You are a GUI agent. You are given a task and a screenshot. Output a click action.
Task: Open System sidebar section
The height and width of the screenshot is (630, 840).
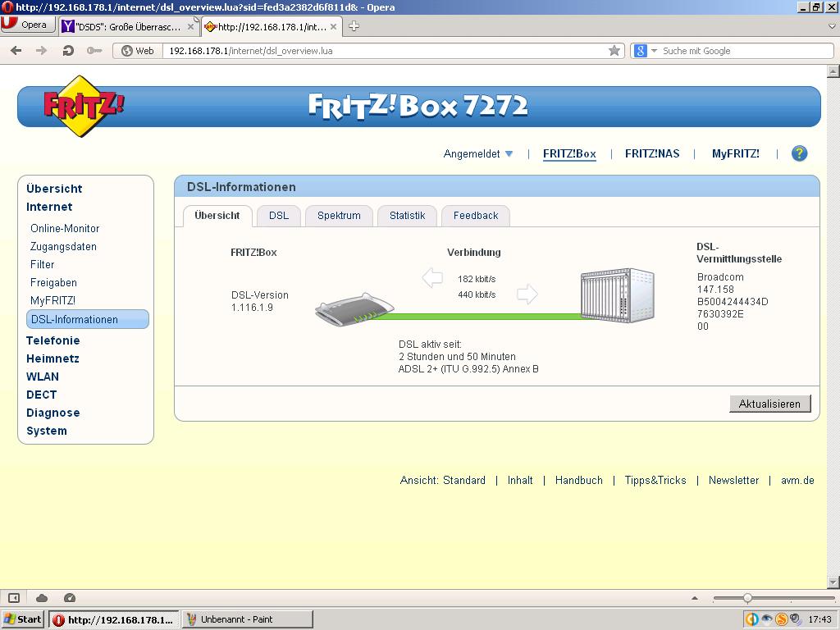click(x=47, y=431)
